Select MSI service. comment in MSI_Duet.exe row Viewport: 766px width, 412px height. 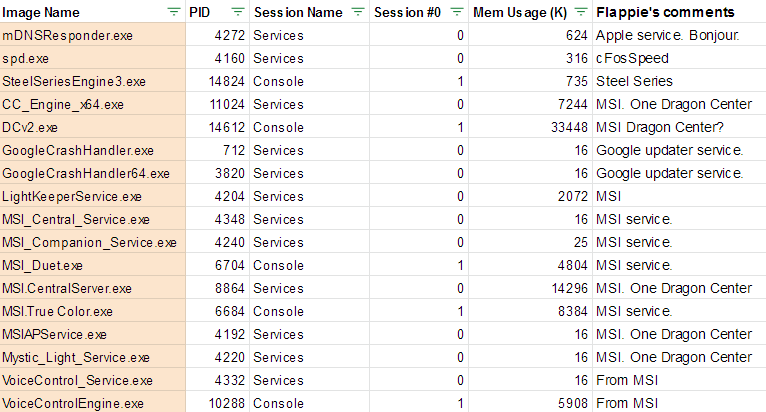click(x=680, y=265)
